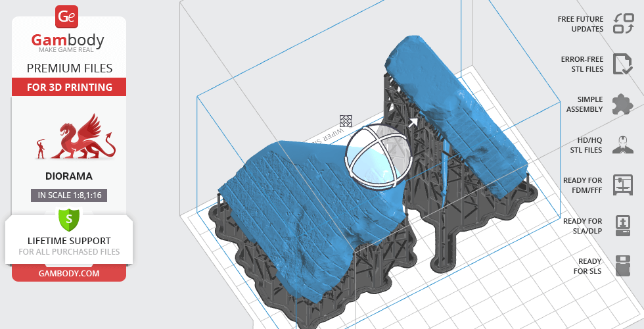Click the HD/HQ STL files figure icon

[x=622, y=145]
